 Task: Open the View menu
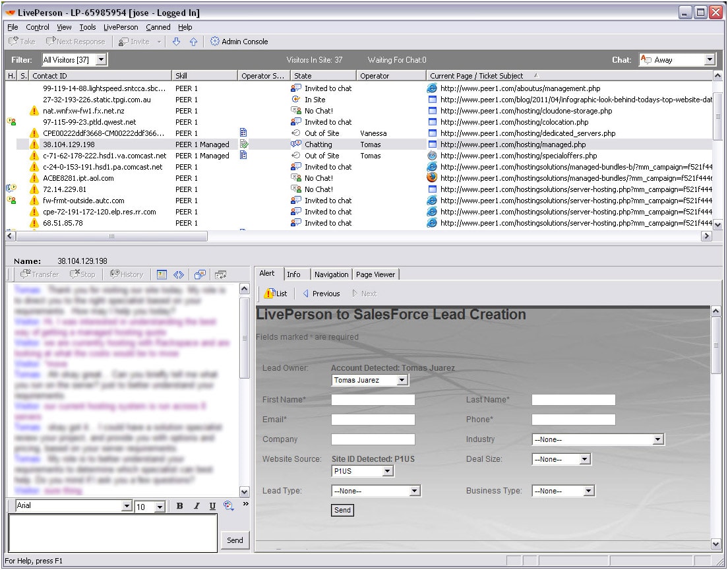pyautogui.click(x=64, y=27)
